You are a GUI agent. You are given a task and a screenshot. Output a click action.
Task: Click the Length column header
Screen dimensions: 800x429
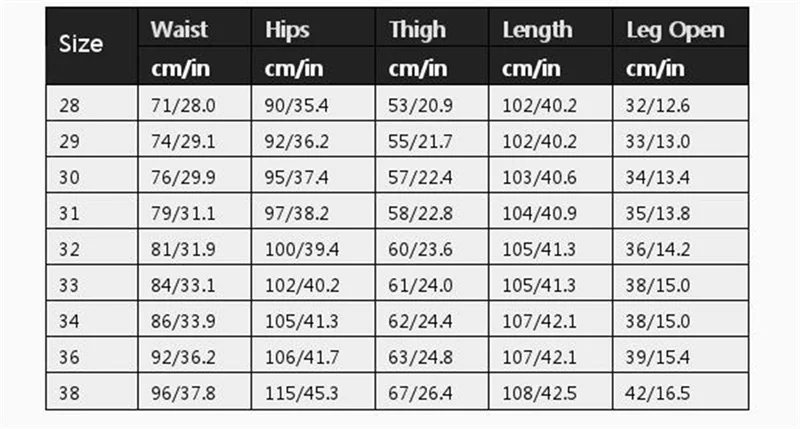pyautogui.click(x=537, y=30)
